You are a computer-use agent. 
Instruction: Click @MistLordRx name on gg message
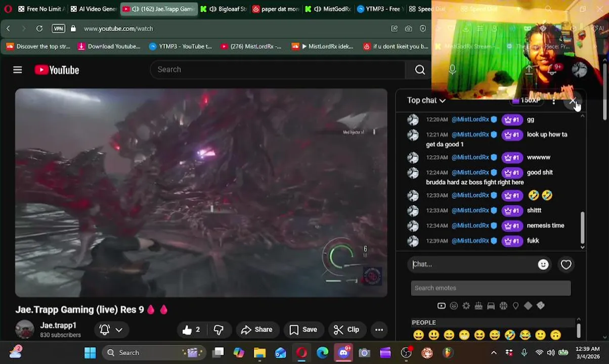(x=470, y=120)
